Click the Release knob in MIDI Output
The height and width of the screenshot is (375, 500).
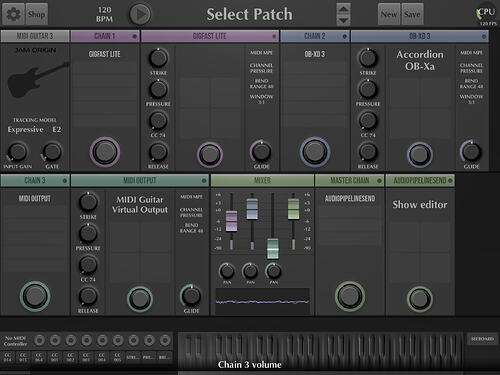click(88, 296)
